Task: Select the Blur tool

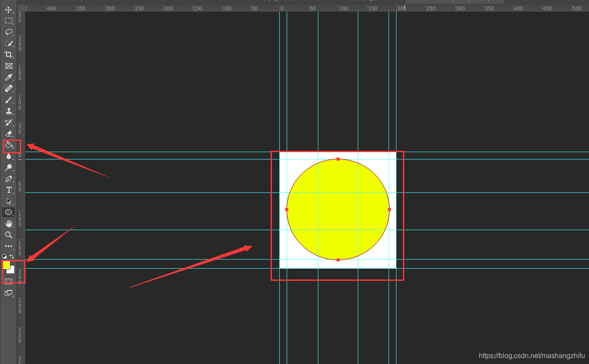Action: click(x=8, y=156)
